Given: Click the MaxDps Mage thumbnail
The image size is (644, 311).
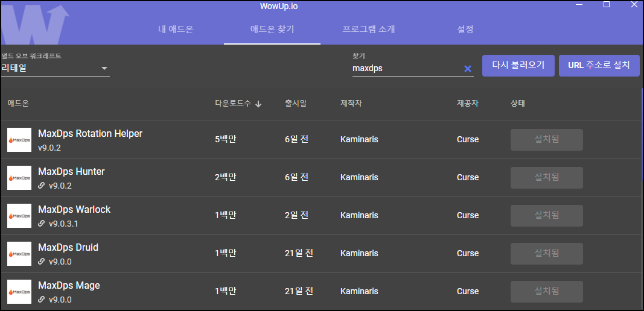Looking at the screenshot, I should pos(19,292).
